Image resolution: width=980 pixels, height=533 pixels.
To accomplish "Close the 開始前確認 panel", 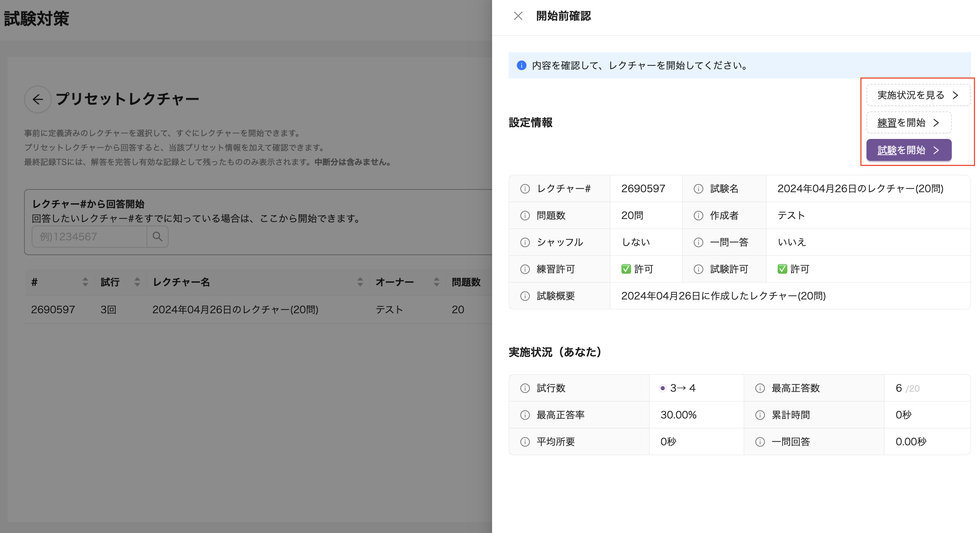I will [518, 16].
